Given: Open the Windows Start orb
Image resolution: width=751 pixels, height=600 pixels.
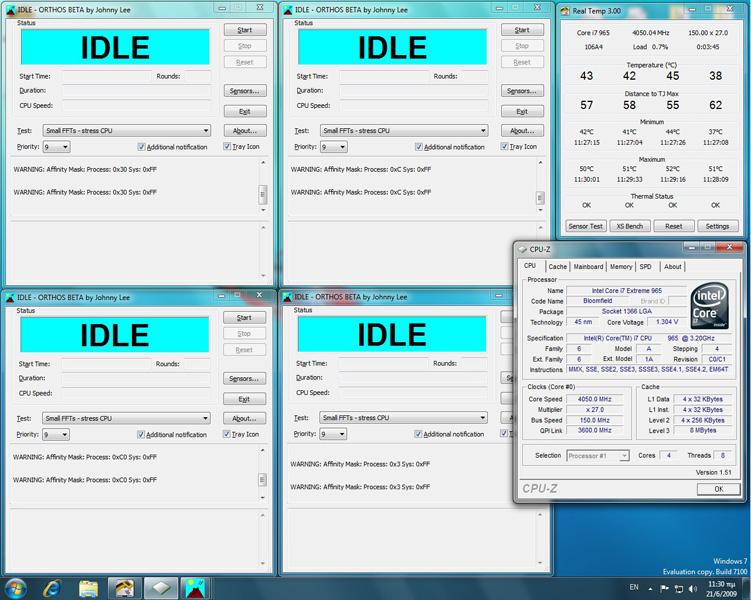Looking at the screenshot, I should 15,589.
